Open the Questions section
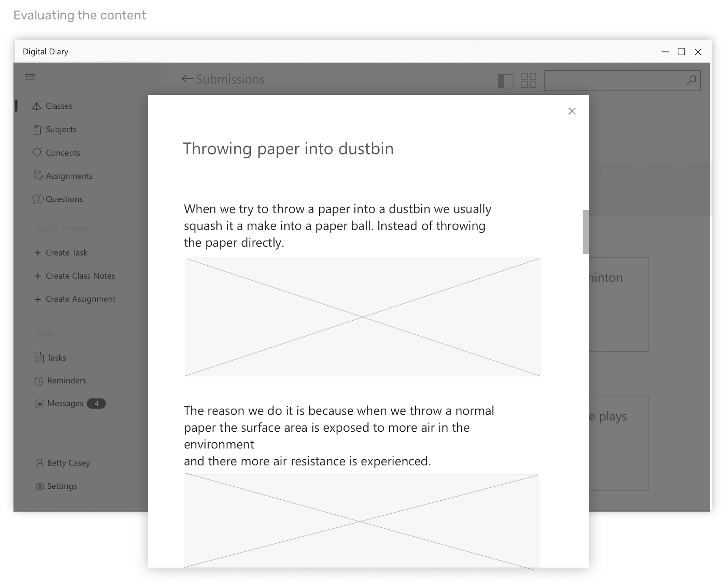The width and height of the screenshot is (728, 584). [64, 199]
